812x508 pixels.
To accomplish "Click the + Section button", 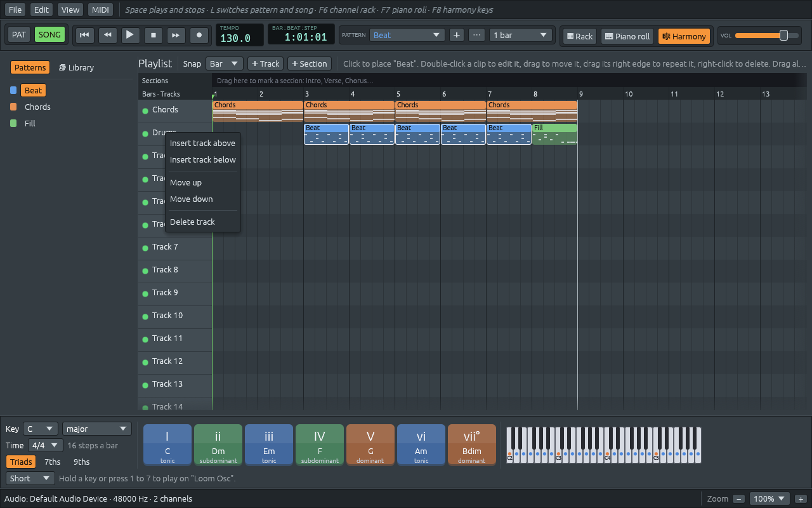I will pyautogui.click(x=309, y=63).
